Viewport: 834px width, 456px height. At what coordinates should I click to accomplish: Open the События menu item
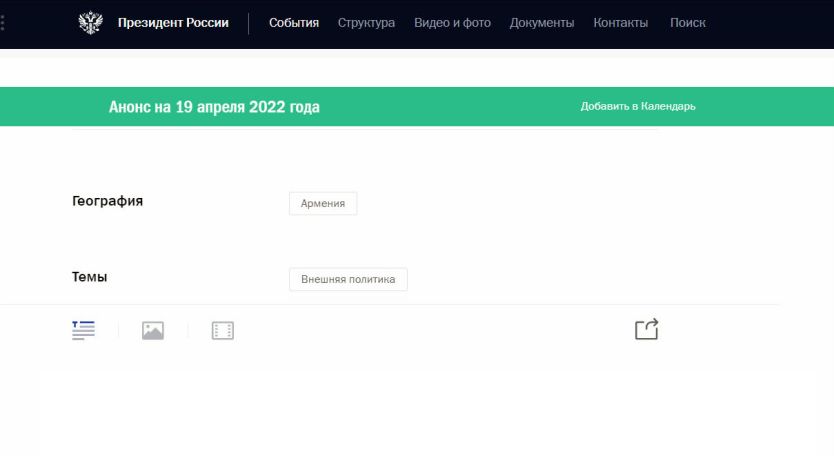click(294, 23)
